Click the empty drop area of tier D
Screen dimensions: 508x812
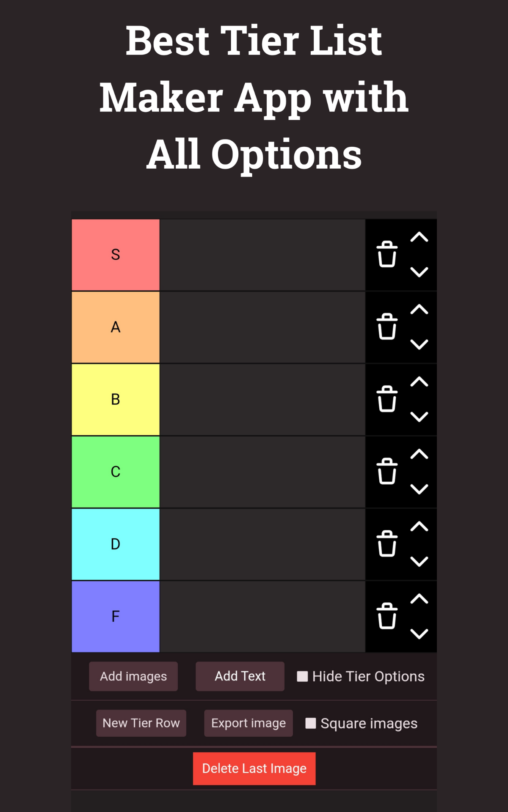(x=262, y=544)
